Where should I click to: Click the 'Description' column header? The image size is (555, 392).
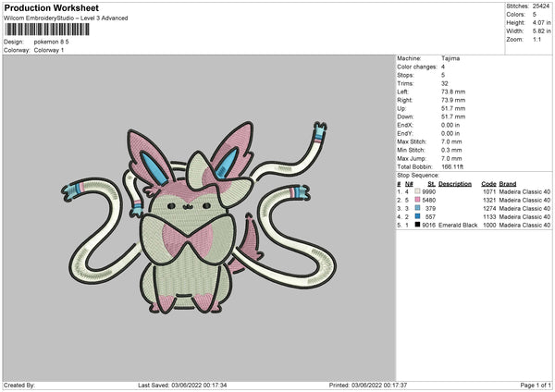pos(455,184)
